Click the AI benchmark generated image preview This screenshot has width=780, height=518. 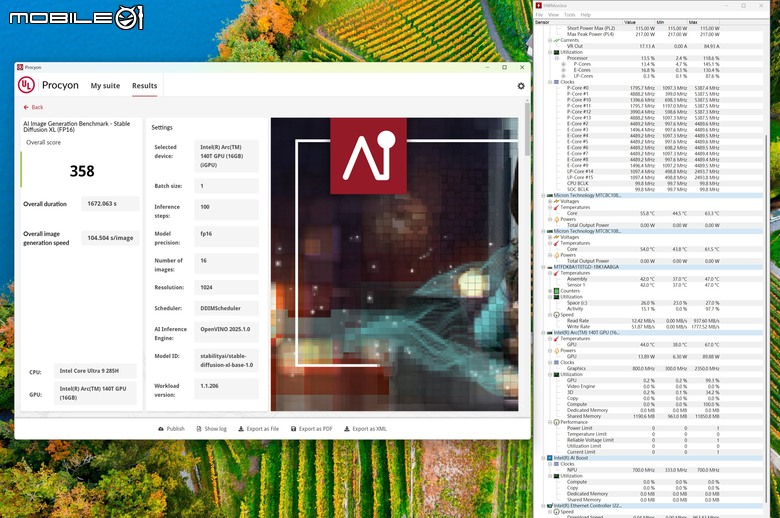click(394, 264)
